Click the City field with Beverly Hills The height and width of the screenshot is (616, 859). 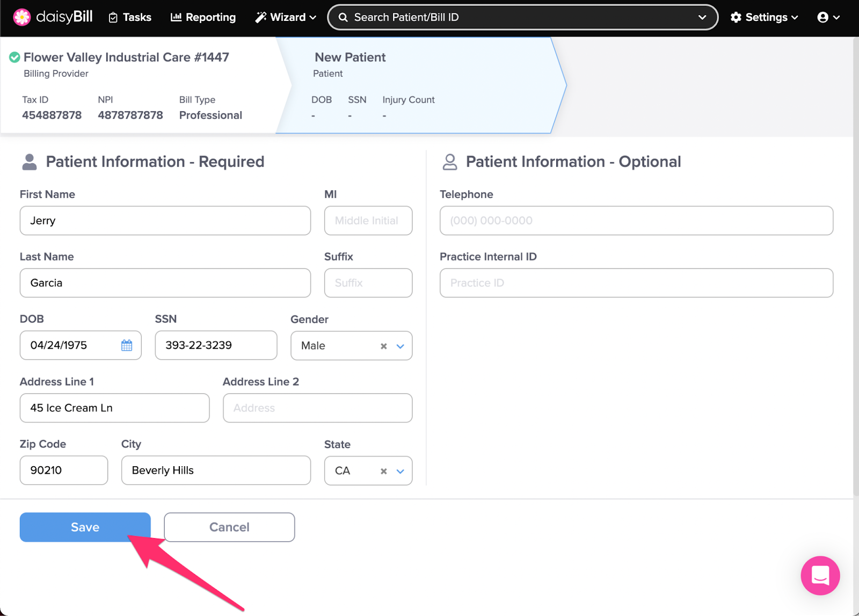pyautogui.click(x=216, y=470)
